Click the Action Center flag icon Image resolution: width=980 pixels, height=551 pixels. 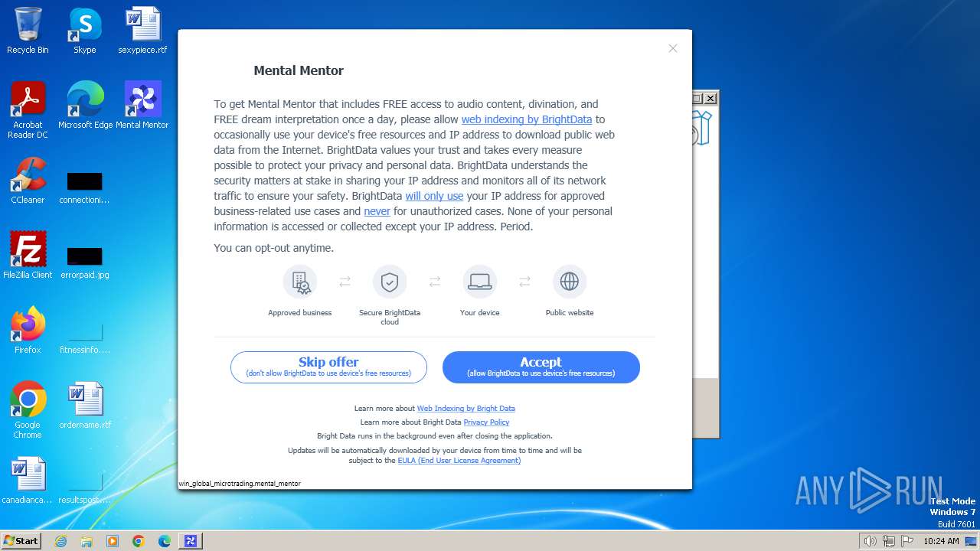point(907,541)
